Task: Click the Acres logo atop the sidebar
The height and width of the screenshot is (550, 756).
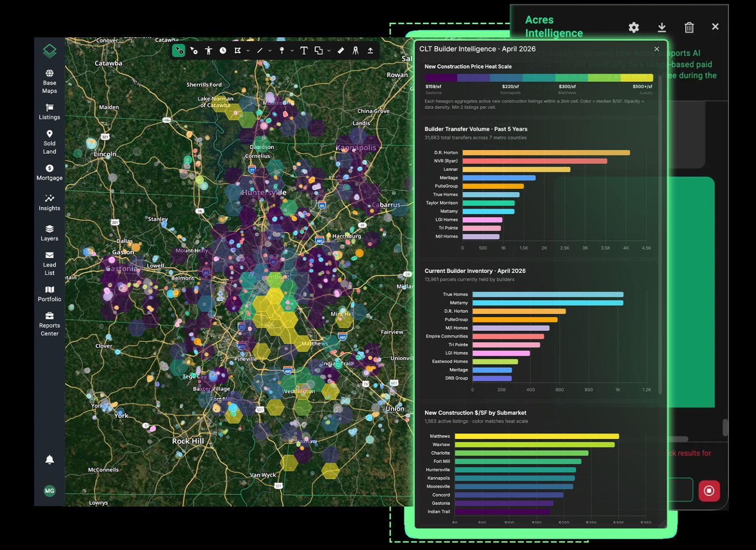Action: point(50,51)
